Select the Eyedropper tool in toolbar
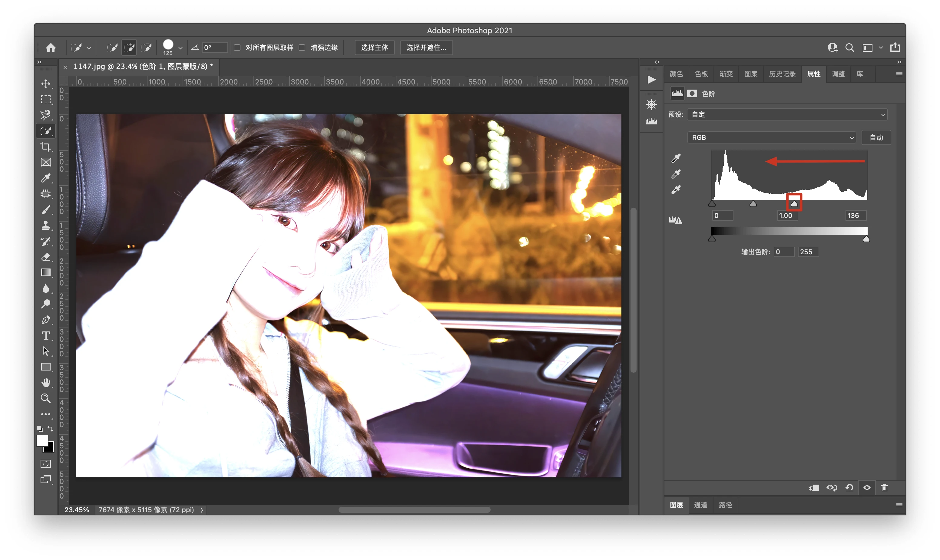940x560 pixels. tap(46, 178)
